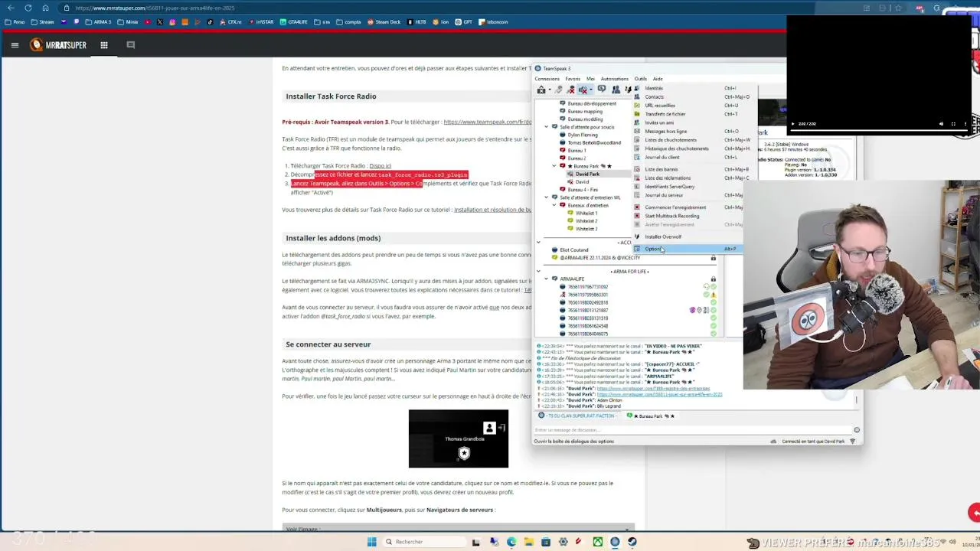Collapse the Bureaux d'entretien channel
The height and width of the screenshot is (551, 980).
point(554,205)
